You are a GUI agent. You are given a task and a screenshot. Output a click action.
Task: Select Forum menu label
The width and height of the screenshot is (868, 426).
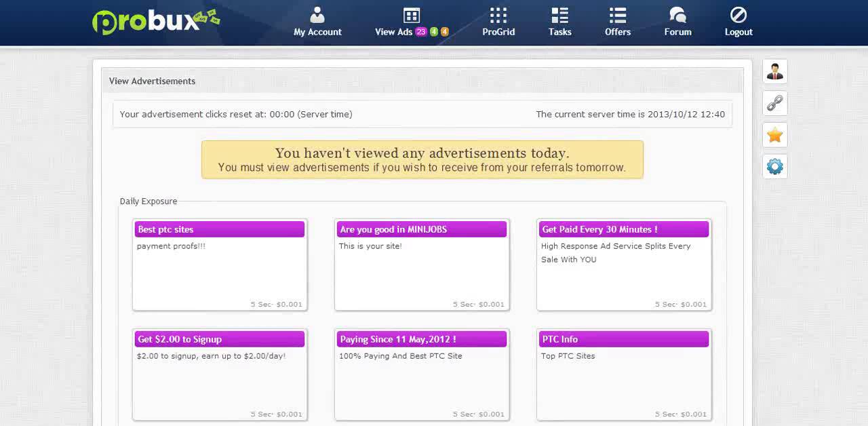(x=677, y=32)
